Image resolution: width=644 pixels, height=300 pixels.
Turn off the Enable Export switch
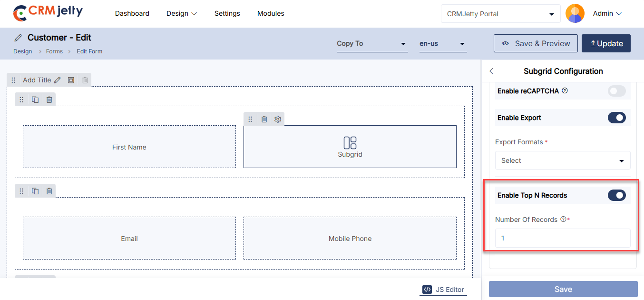click(x=616, y=118)
